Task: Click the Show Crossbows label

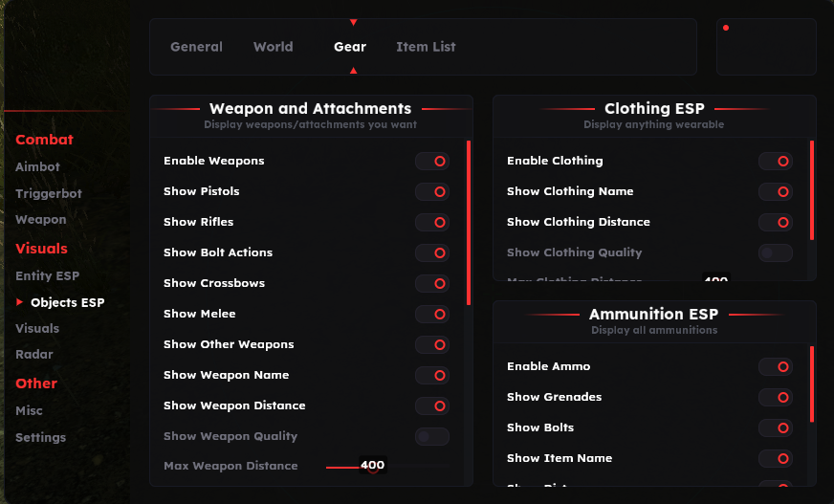Action: click(x=214, y=283)
